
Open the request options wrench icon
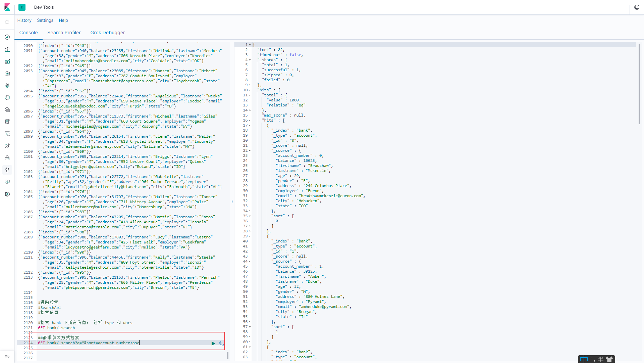point(221,343)
